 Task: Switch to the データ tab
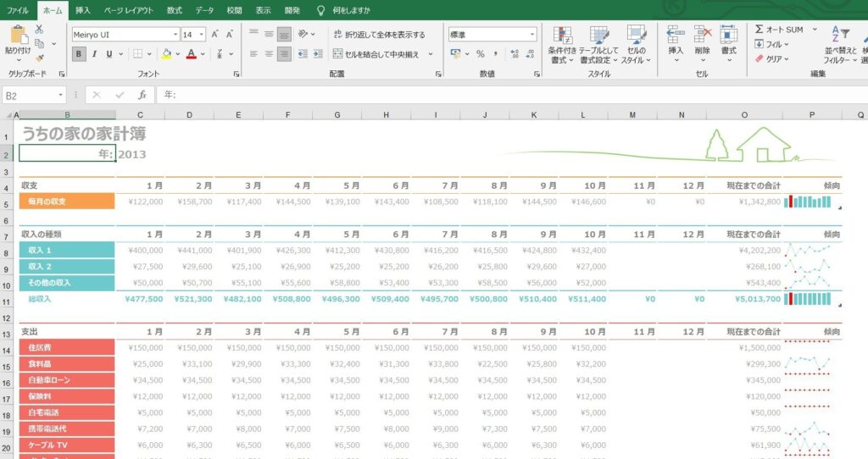204,10
